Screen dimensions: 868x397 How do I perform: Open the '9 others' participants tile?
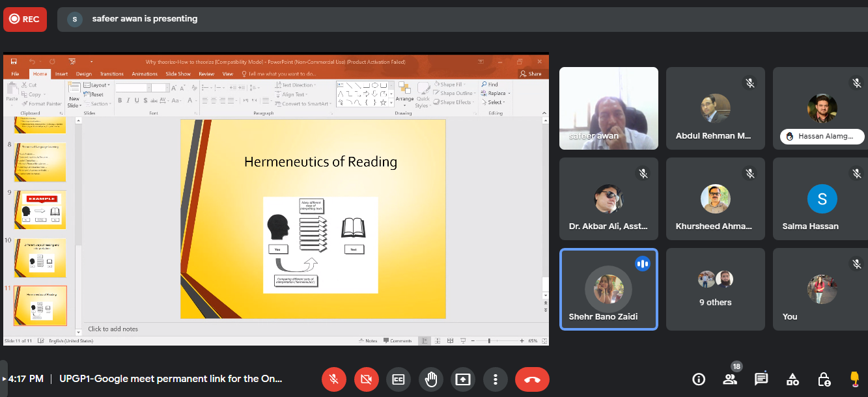click(715, 289)
